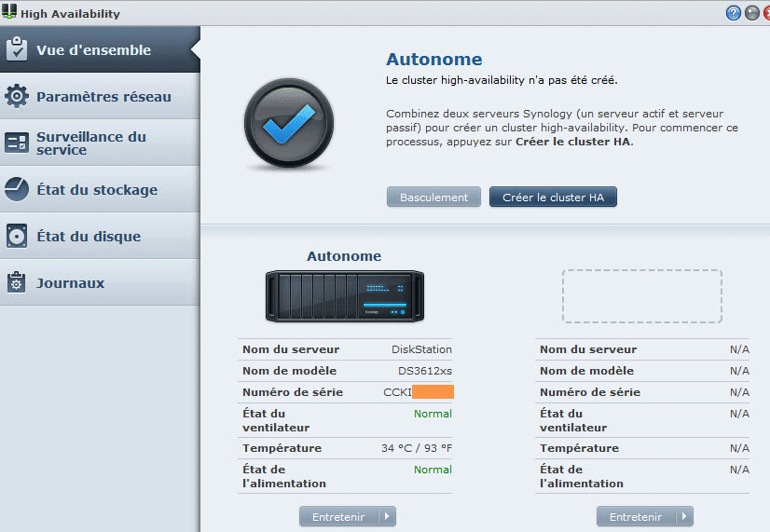
Task: Expand the left Entretenir dropdown arrow
Action: point(387,516)
